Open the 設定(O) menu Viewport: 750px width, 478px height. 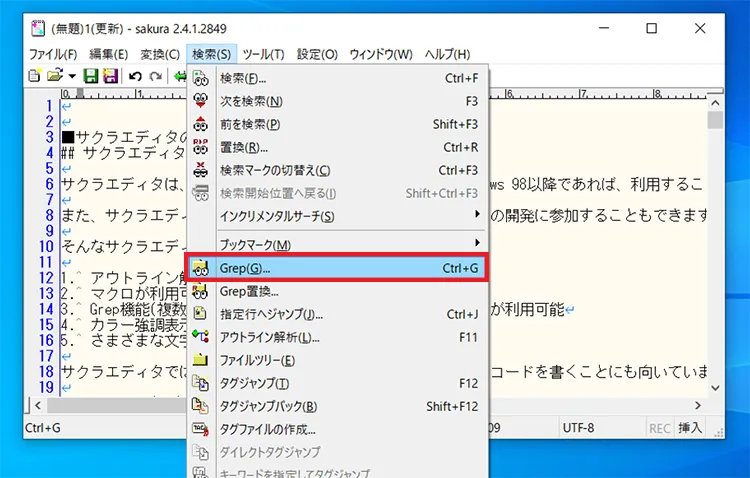(x=317, y=54)
